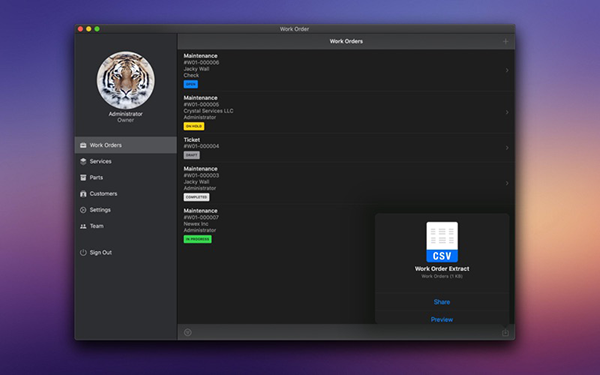Click the IN PROGRESS status badge

pyautogui.click(x=197, y=239)
